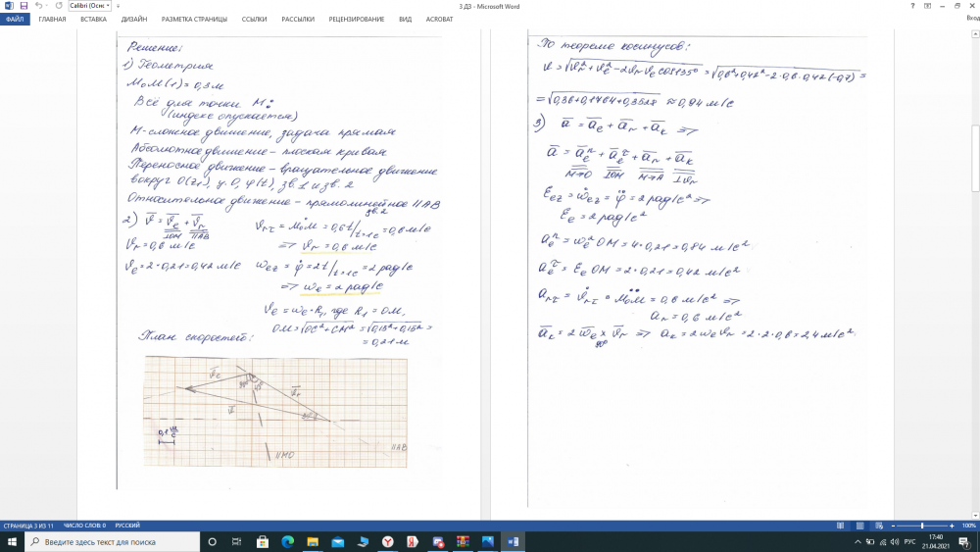
Task: Click the zoom slider handle in status bar
Action: pos(922,526)
